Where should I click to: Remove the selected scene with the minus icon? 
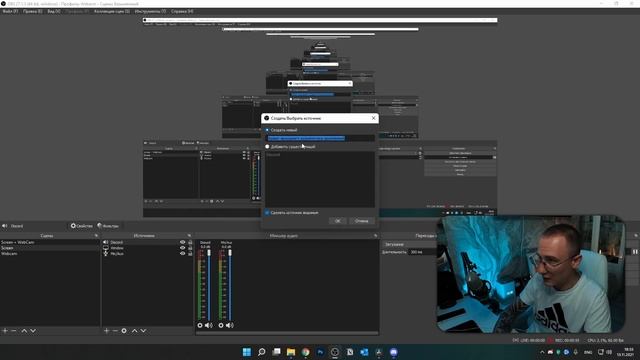pyautogui.click(x=13, y=331)
